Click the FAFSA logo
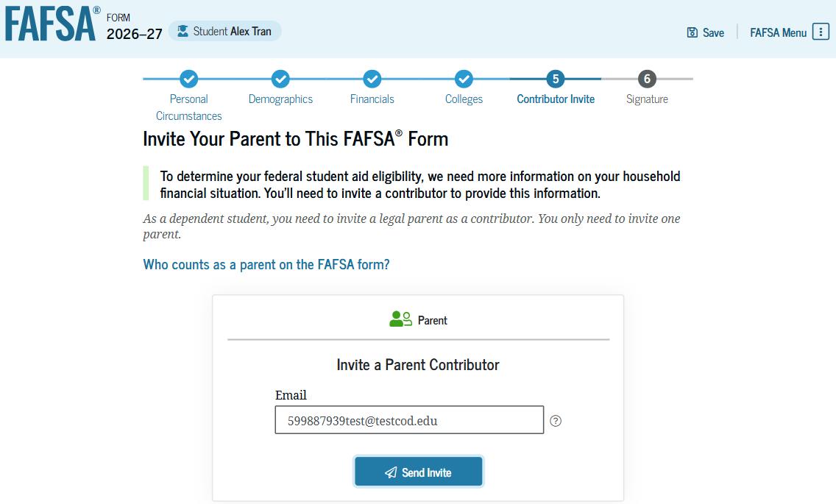The image size is (836, 504). (51, 24)
